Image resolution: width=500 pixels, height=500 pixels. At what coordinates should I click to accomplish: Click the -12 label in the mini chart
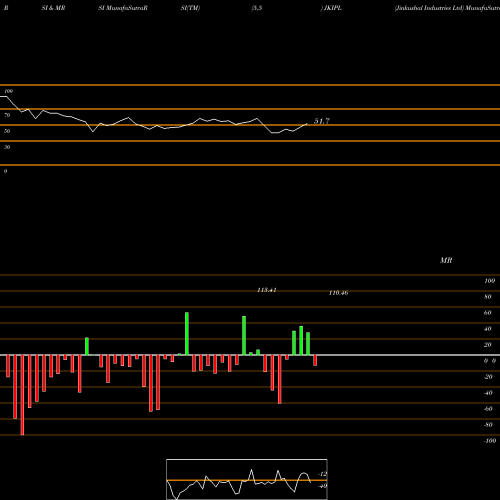(x=323, y=474)
